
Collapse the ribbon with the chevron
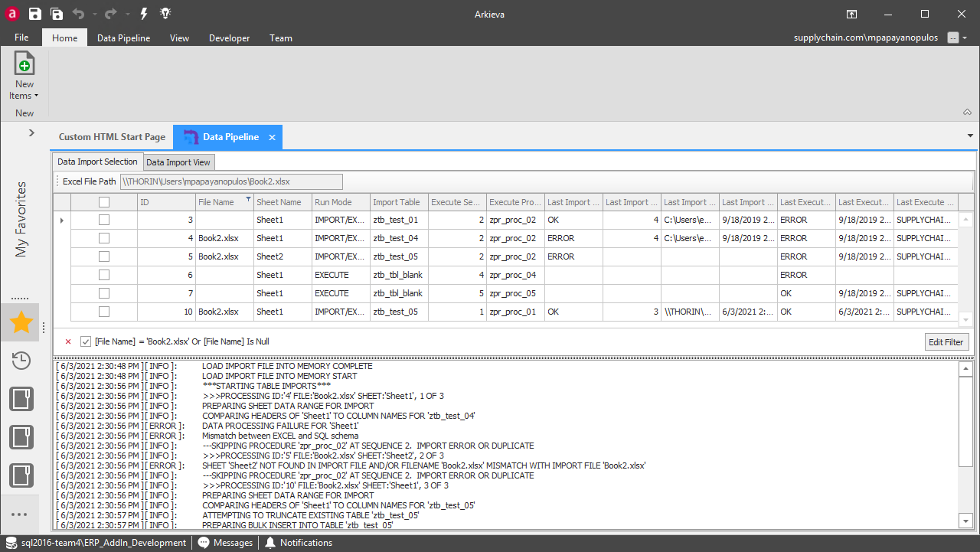[x=968, y=112]
